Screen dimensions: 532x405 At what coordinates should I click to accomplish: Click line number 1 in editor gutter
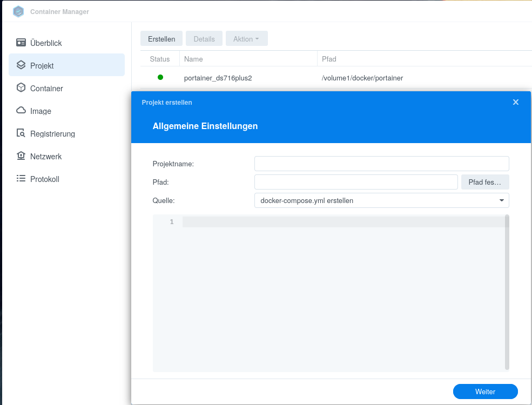(x=172, y=222)
